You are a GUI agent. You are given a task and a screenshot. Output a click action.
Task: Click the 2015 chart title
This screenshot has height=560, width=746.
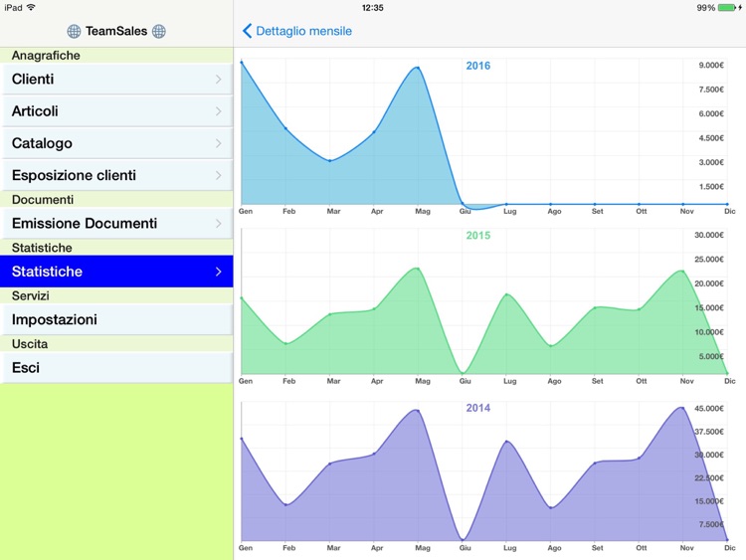[478, 236]
